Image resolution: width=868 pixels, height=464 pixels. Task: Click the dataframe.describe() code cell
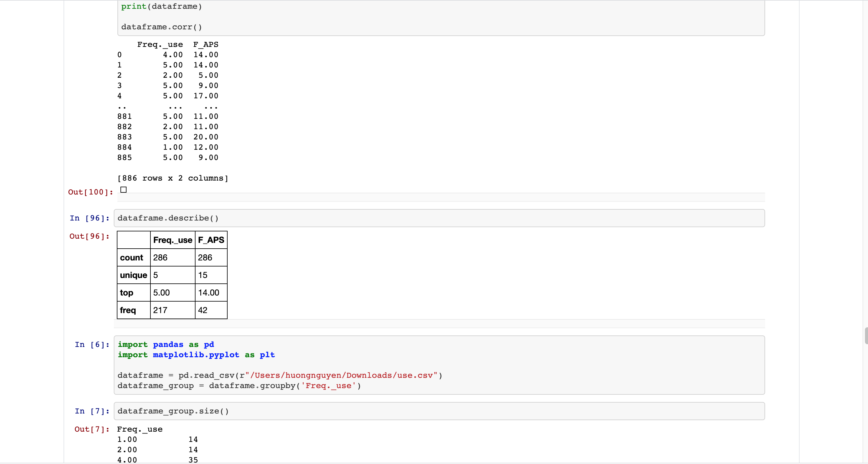[439, 218]
